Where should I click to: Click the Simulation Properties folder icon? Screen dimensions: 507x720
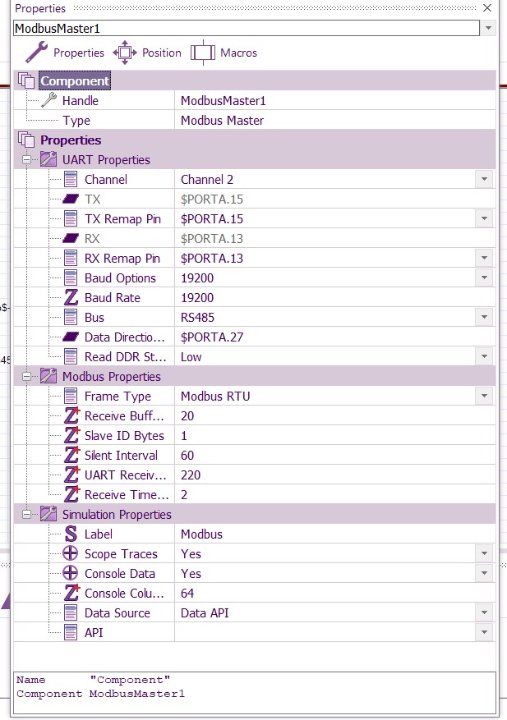48,514
